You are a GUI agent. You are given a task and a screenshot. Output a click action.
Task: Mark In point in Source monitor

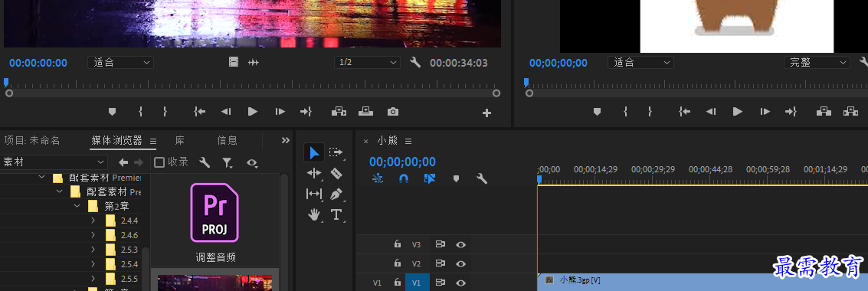pyautogui.click(x=141, y=112)
